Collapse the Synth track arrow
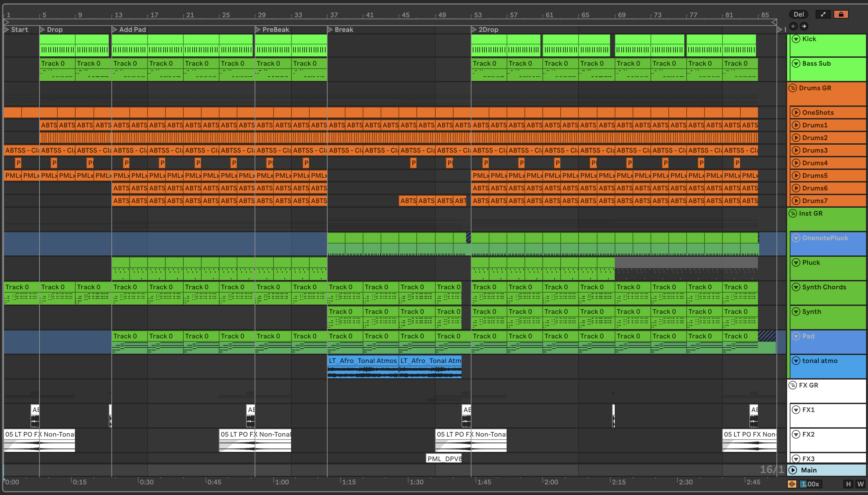This screenshot has height=495, width=868. [796, 312]
